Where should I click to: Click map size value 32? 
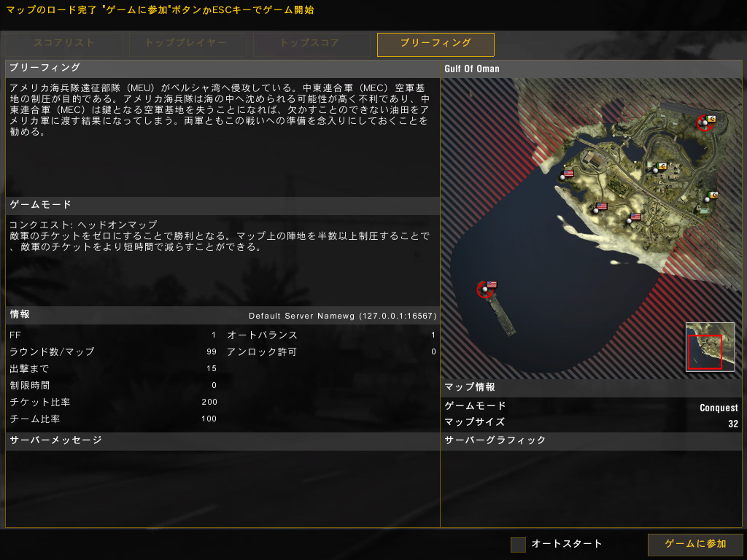coord(733,424)
